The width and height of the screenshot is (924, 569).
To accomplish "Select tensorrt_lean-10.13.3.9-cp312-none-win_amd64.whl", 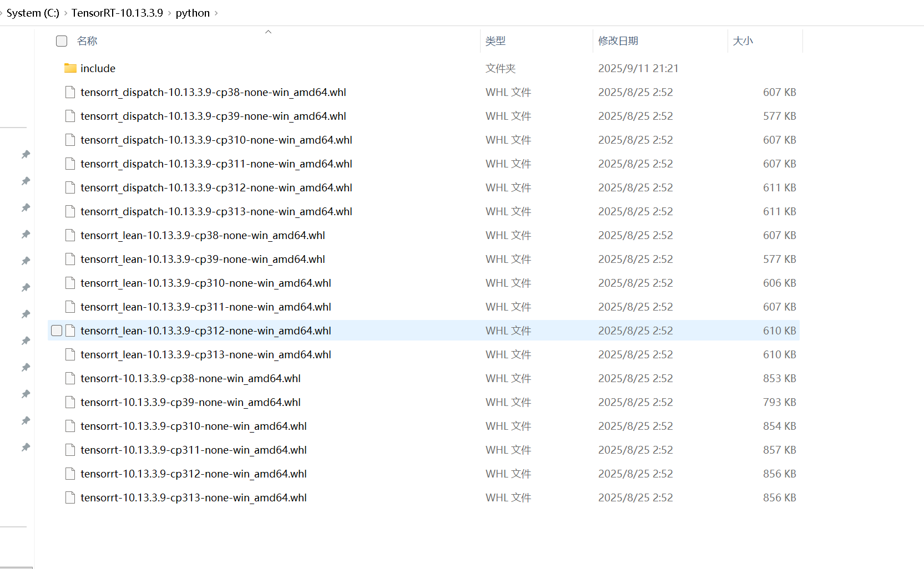I will pos(206,331).
